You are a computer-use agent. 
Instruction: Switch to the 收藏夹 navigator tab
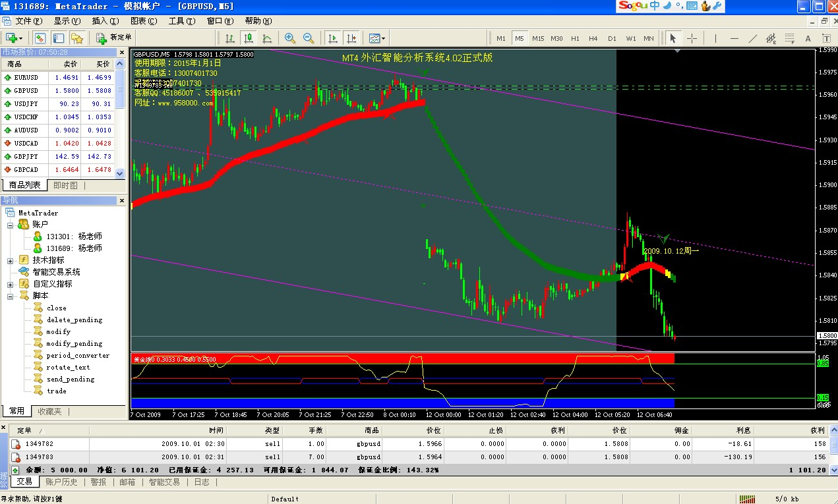pos(49,411)
